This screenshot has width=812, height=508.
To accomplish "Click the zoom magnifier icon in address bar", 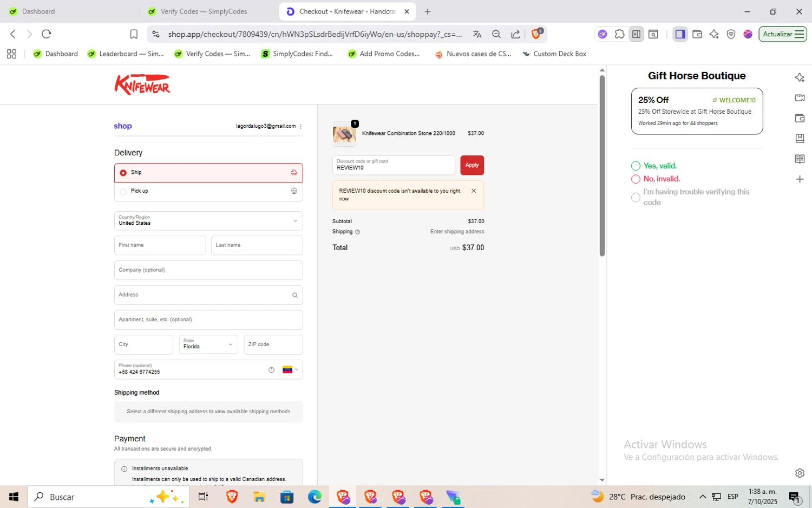I will coord(496,34).
